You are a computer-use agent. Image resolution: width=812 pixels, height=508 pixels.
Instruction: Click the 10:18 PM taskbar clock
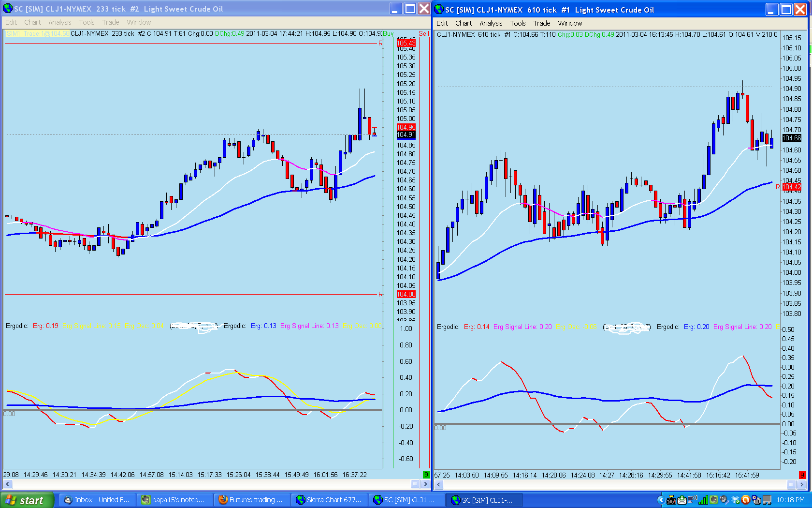point(790,500)
